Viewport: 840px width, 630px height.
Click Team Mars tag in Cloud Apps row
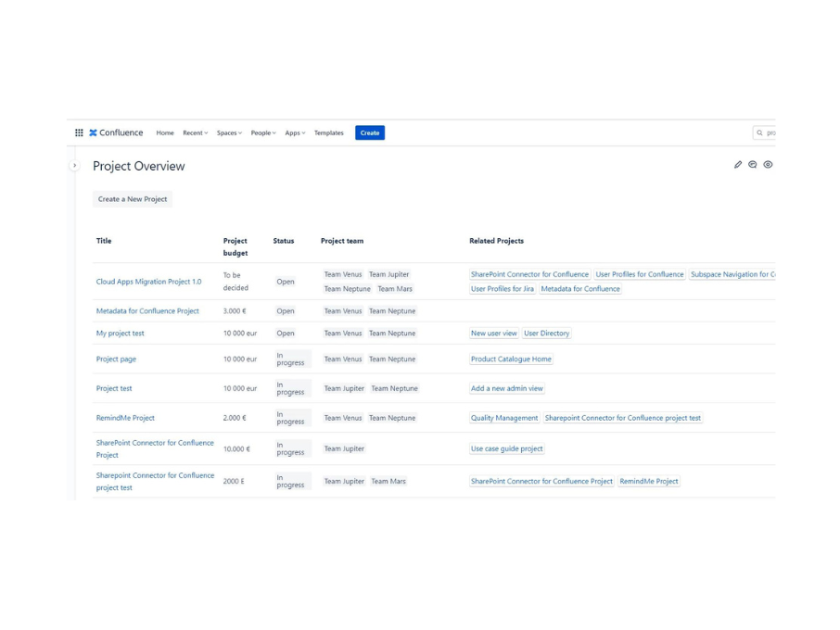(x=395, y=289)
